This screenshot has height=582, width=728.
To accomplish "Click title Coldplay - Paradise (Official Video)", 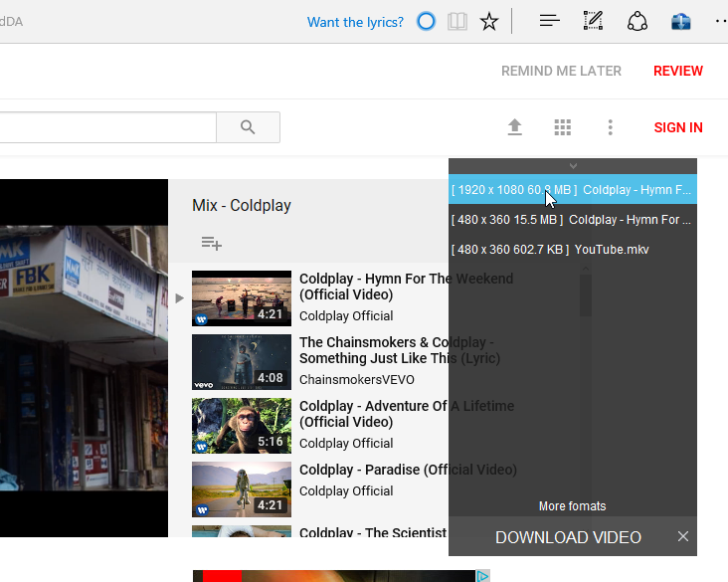I will point(408,470).
